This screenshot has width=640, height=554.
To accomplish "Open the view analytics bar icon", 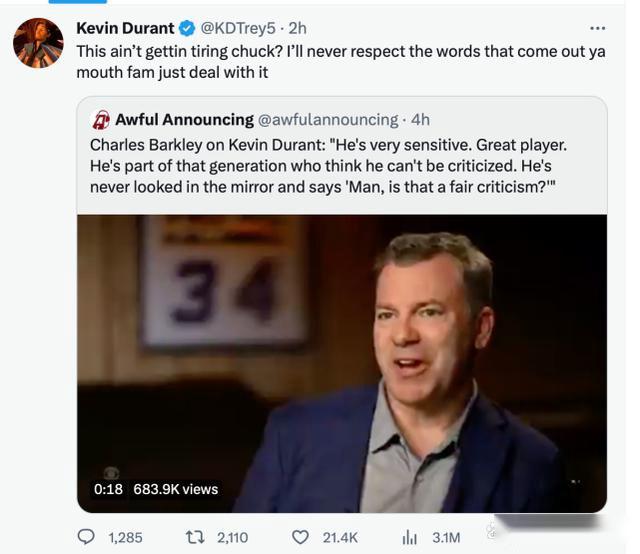I will click(408, 537).
